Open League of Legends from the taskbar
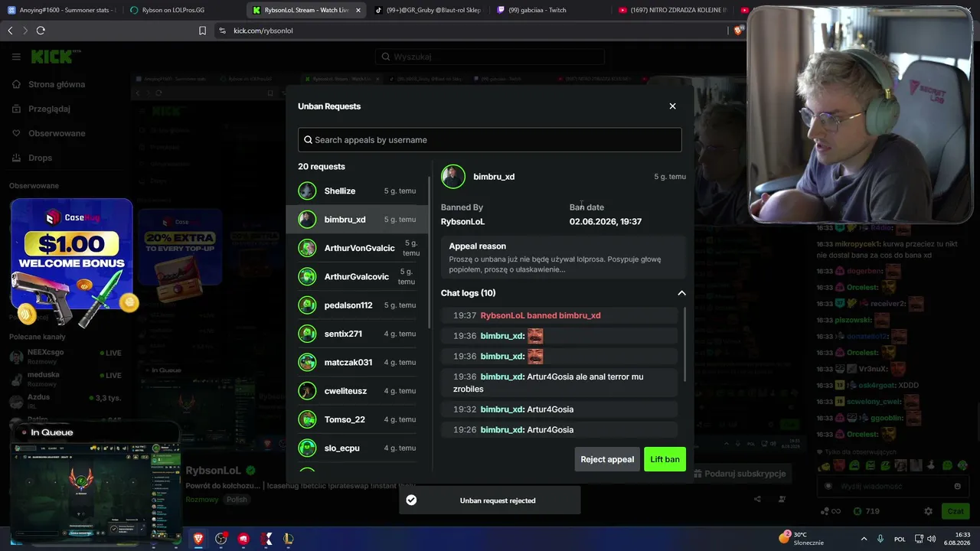Screen dimensions: 980x551 tap(288, 539)
